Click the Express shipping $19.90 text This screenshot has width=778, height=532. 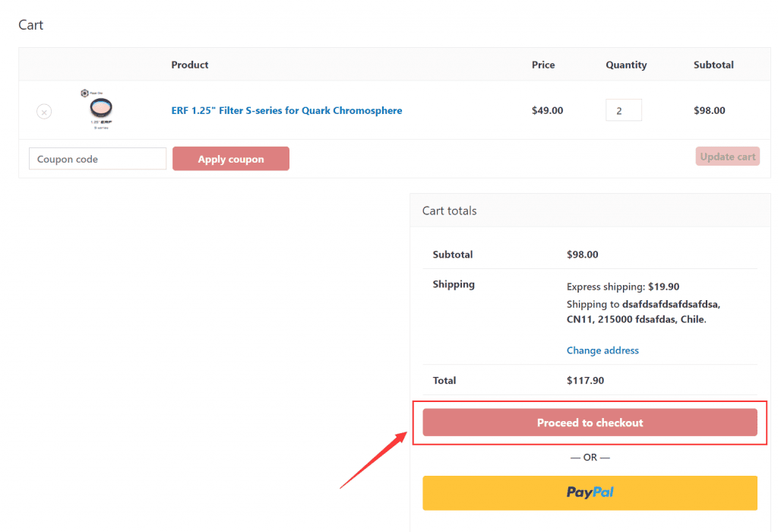(x=623, y=287)
